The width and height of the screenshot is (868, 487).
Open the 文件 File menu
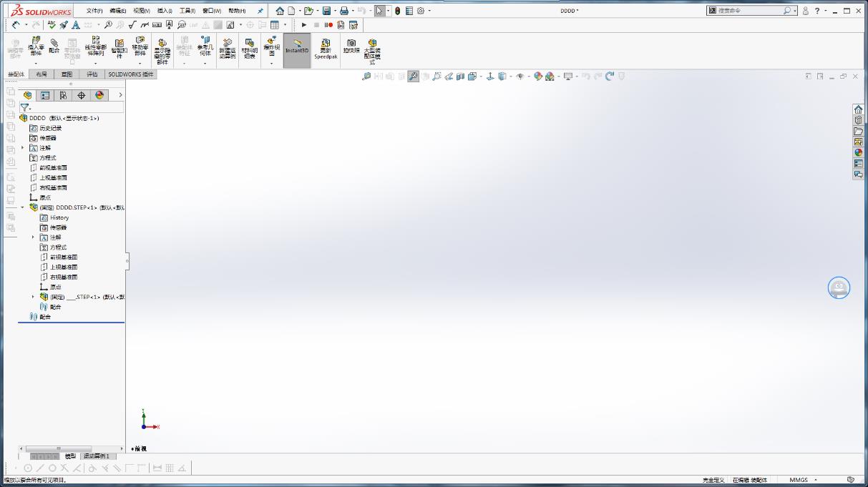coord(94,11)
